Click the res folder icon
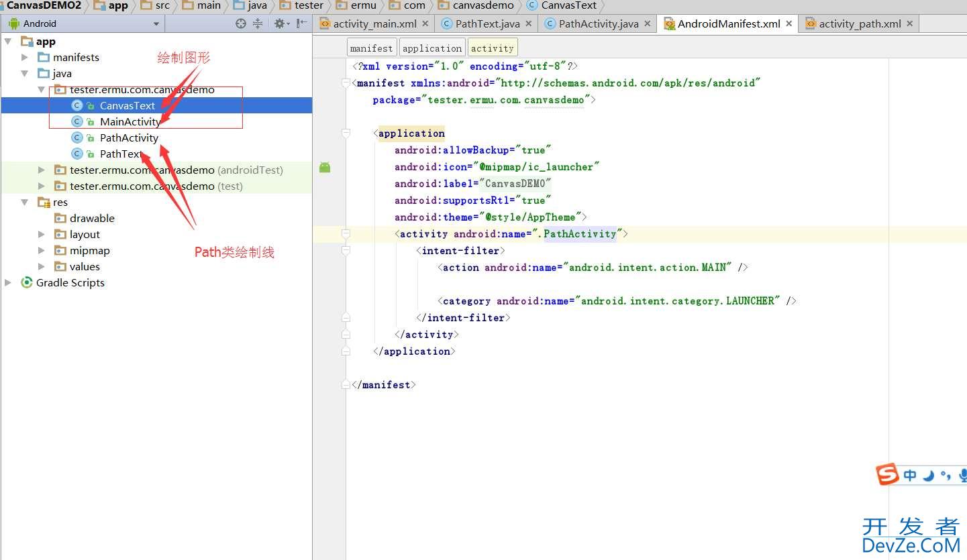The width and height of the screenshot is (967, 560). click(x=44, y=202)
